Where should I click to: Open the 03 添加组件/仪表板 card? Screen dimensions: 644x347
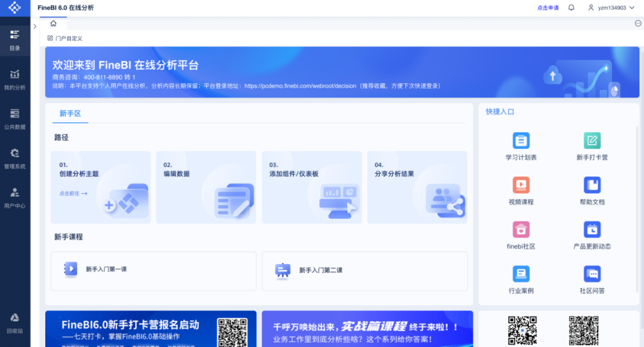point(312,187)
